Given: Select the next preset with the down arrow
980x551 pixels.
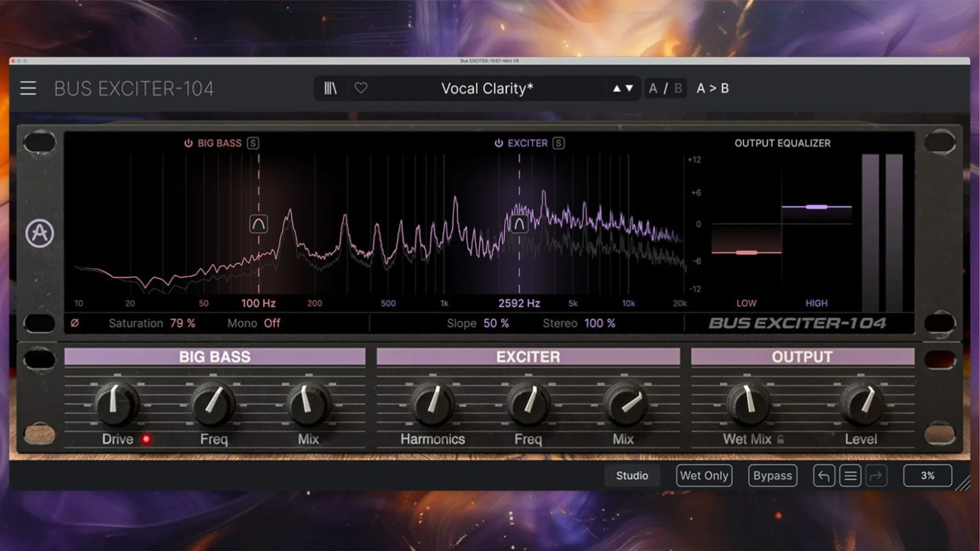Looking at the screenshot, I should click(629, 88).
